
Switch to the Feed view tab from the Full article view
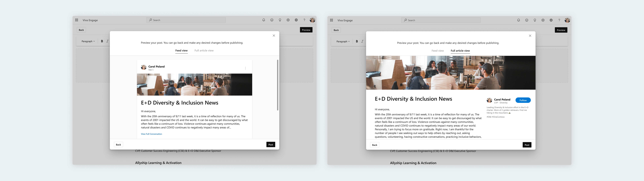click(437, 51)
